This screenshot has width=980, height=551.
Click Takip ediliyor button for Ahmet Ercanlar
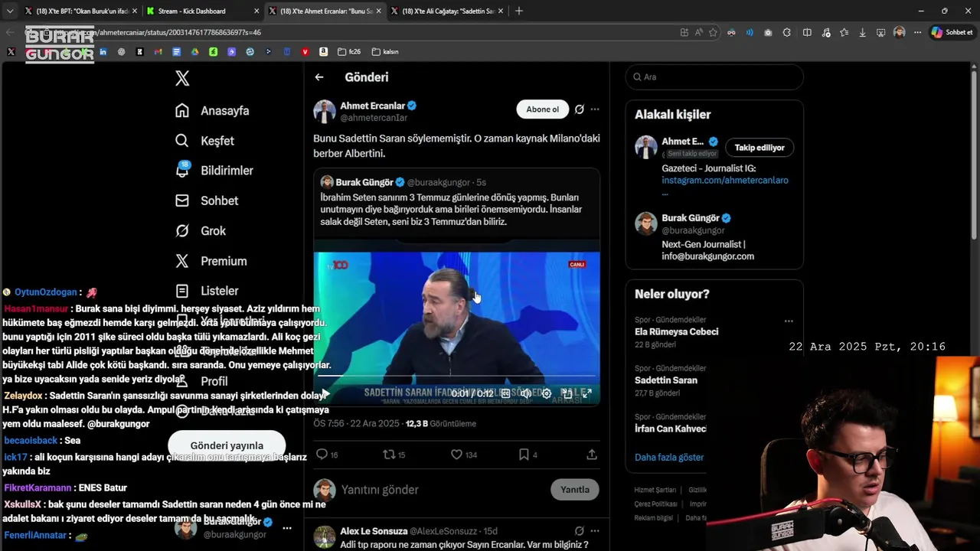(759, 148)
